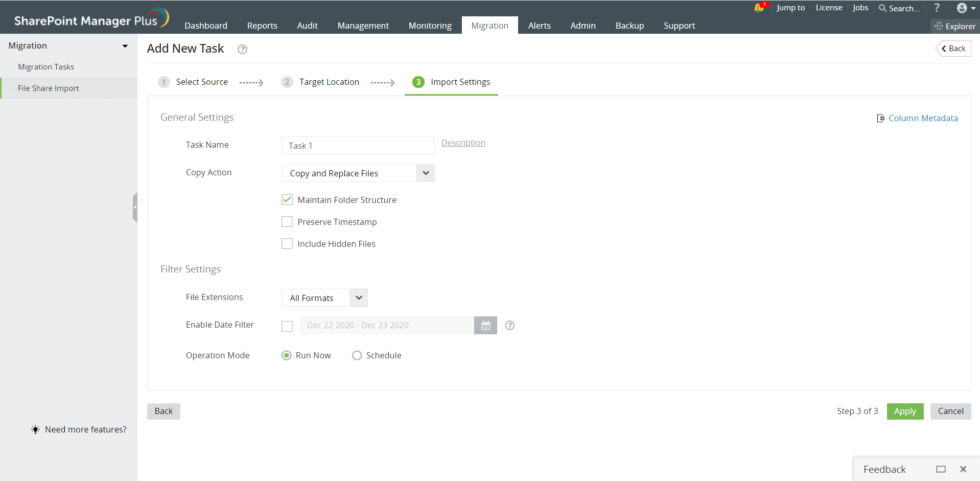
Task: Open the Explorer panel
Action: (x=955, y=26)
